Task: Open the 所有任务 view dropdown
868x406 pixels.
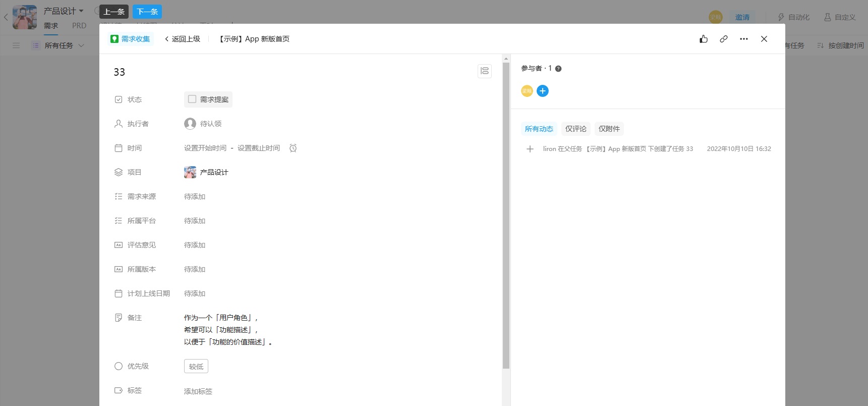Action: pyautogui.click(x=58, y=45)
